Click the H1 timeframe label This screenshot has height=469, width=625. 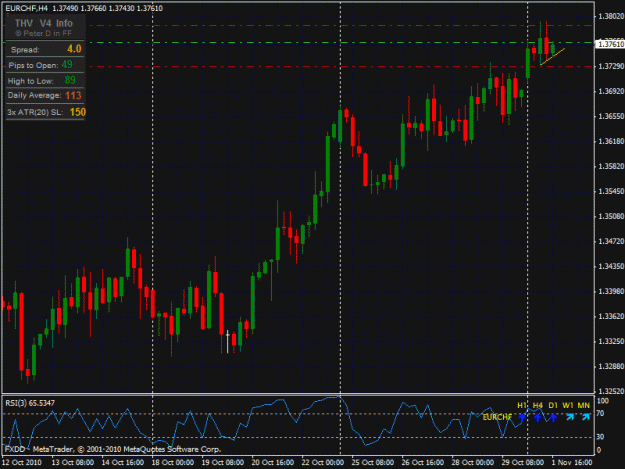[522, 405]
